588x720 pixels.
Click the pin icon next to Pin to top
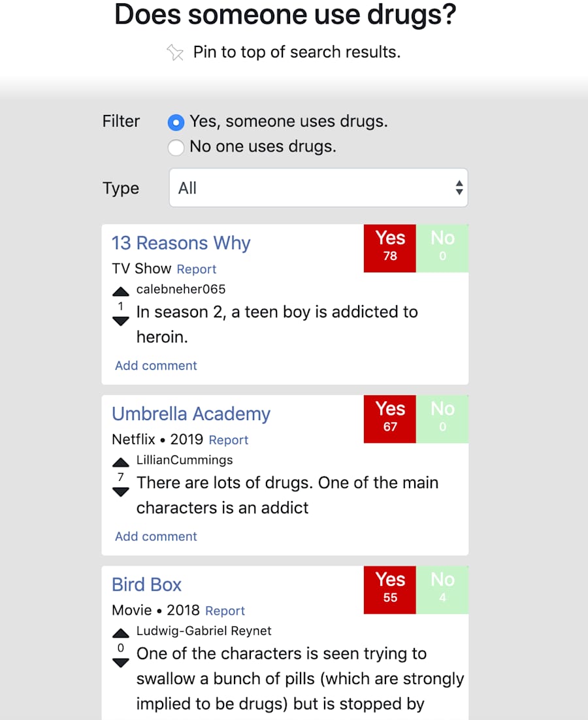(x=174, y=52)
